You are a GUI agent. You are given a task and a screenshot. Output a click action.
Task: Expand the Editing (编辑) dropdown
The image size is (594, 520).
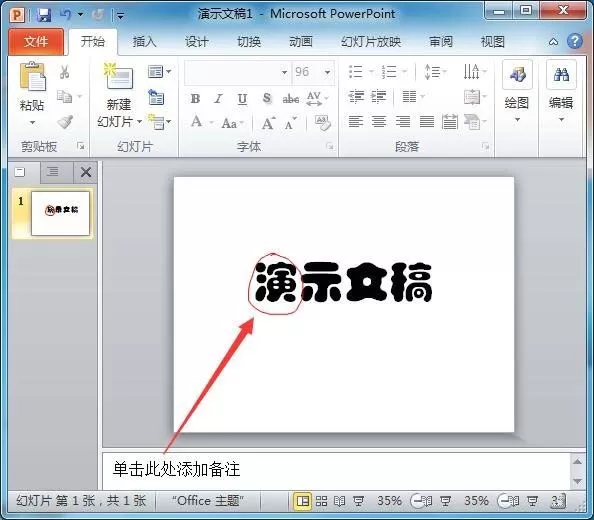click(x=561, y=92)
